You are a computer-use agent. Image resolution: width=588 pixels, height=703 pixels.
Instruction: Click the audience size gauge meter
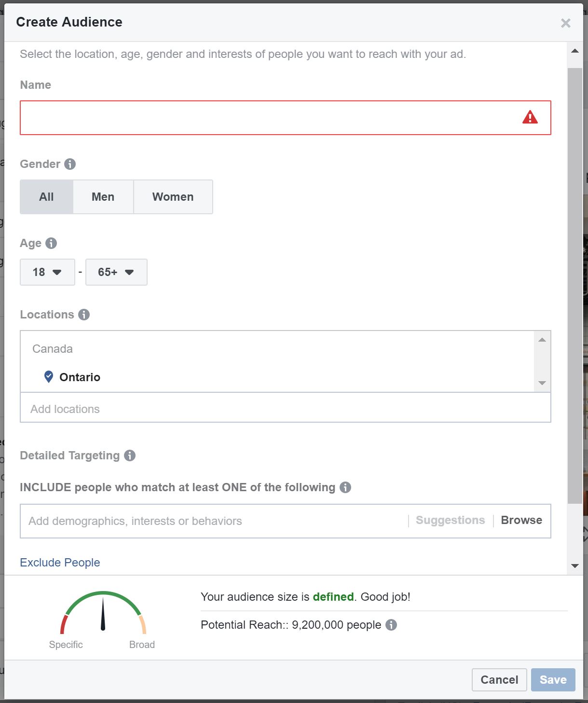point(103,613)
